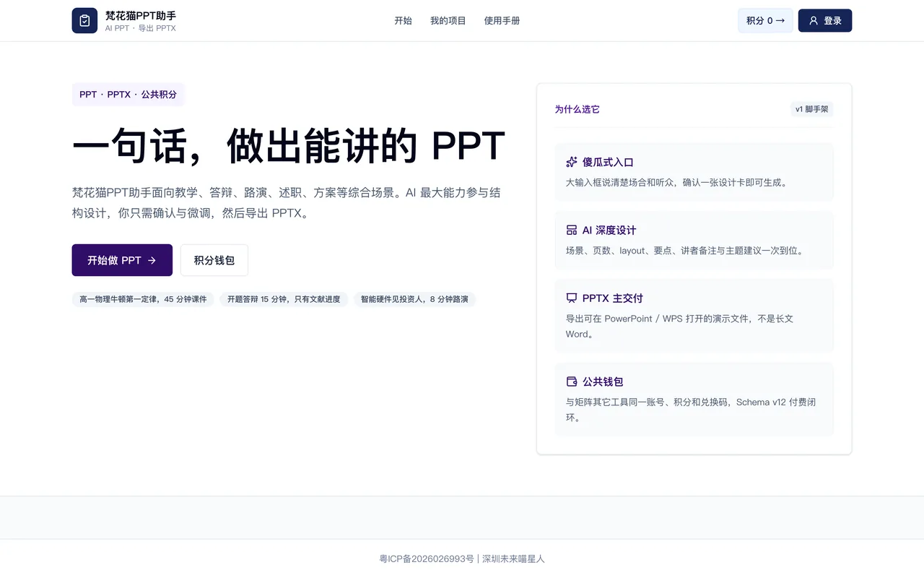Open 我的项目 in the navigation
The height and width of the screenshot is (578, 924).
pyautogui.click(x=448, y=20)
